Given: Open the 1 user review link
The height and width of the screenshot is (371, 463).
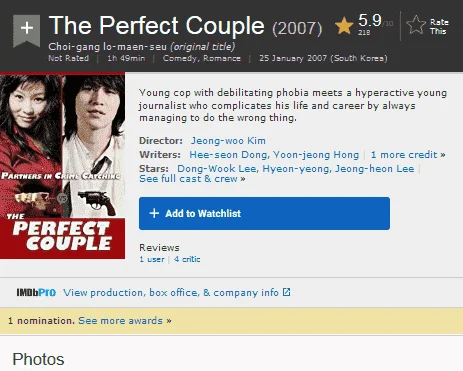Looking at the screenshot, I should 152,259.
